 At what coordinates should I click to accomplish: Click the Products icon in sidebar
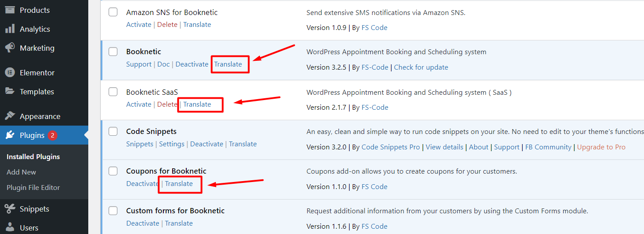10,10
